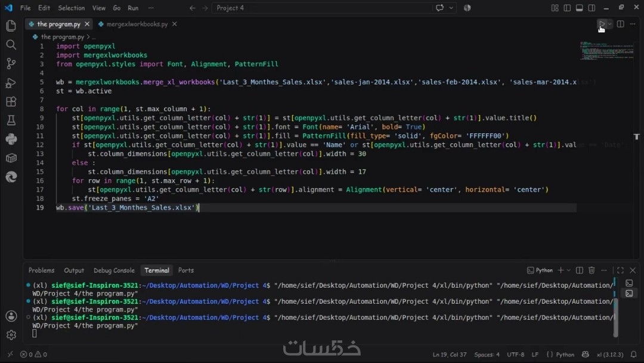The image size is (644, 363).
Task: Switch to the Debug Console tab
Action: pyautogui.click(x=114, y=270)
